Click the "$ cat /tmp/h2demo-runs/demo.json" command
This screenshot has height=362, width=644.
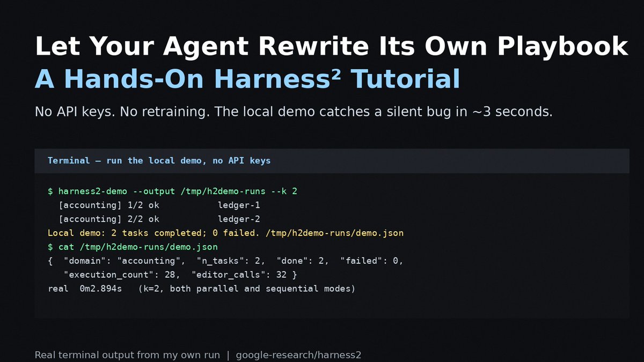point(133,247)
